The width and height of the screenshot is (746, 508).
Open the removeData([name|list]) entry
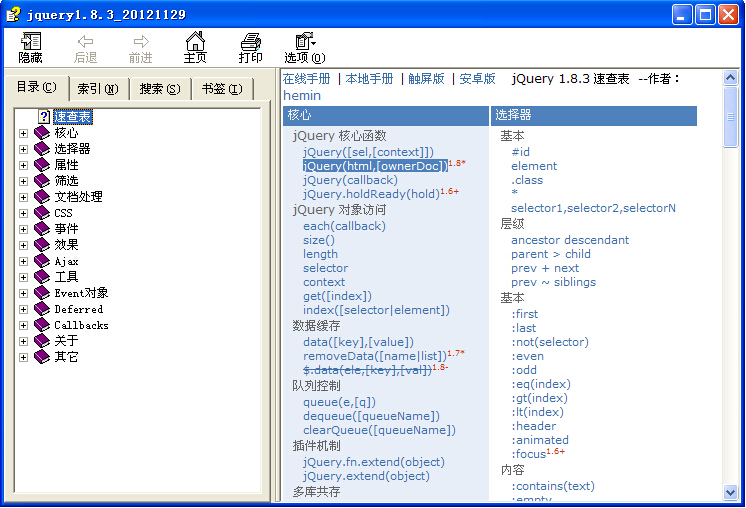(375, 356)
